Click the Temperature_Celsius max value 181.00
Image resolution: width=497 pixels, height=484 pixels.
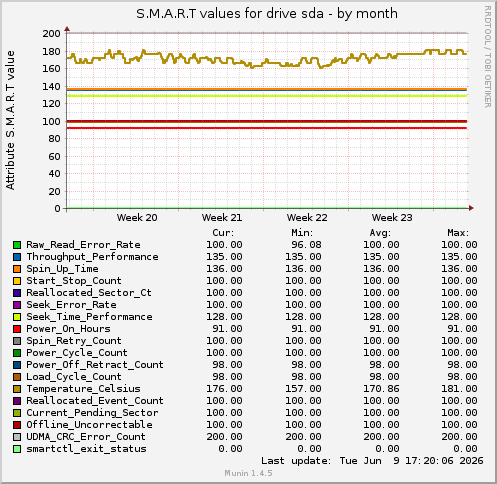click(x=459, y=389)
